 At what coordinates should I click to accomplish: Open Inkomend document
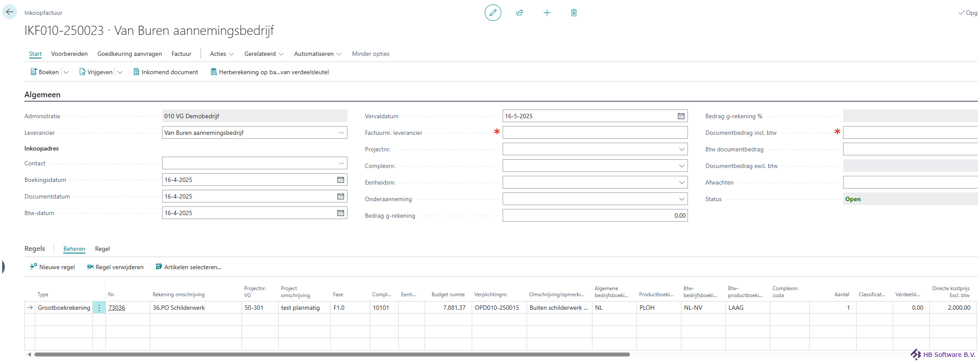pyautogui.click(x=166, y=72)
